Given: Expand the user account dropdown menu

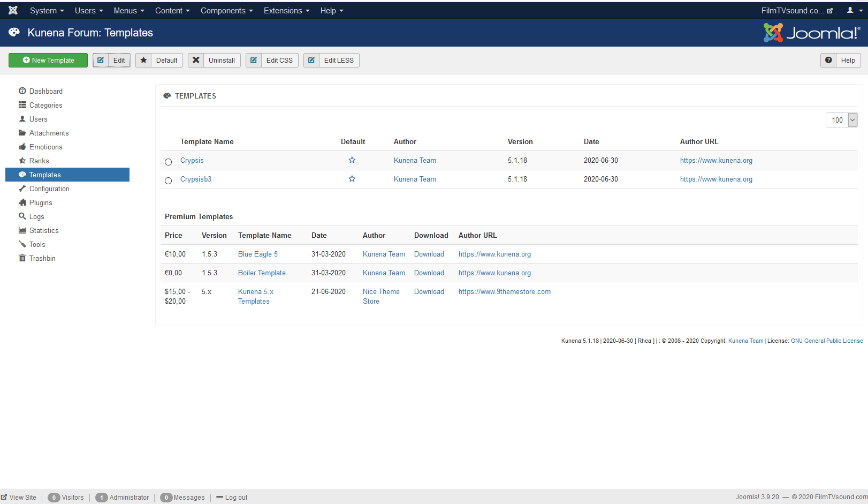Looking at the screenshot, I should (x=855, y=11).
